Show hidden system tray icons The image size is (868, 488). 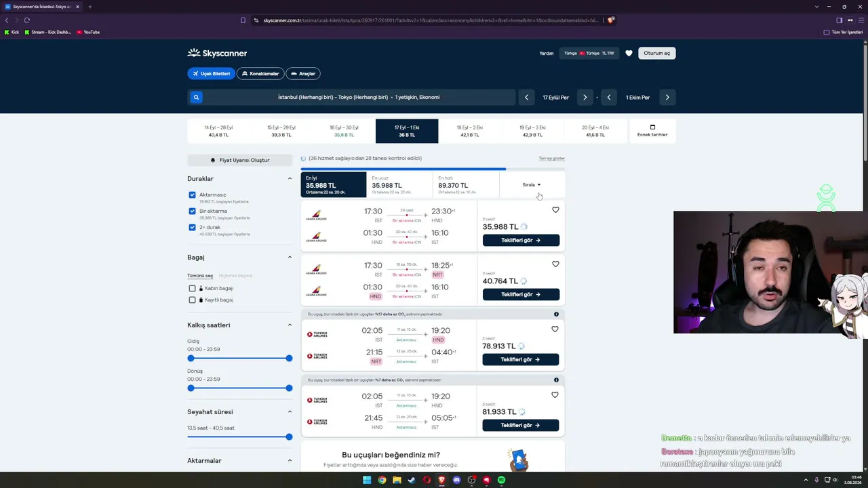(806, 480)
